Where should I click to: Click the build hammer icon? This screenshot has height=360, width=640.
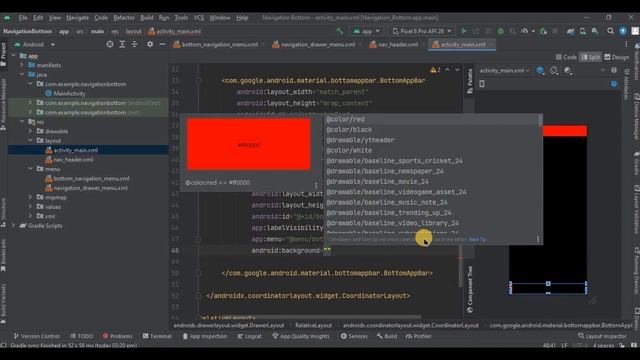[x=339, y=31]
